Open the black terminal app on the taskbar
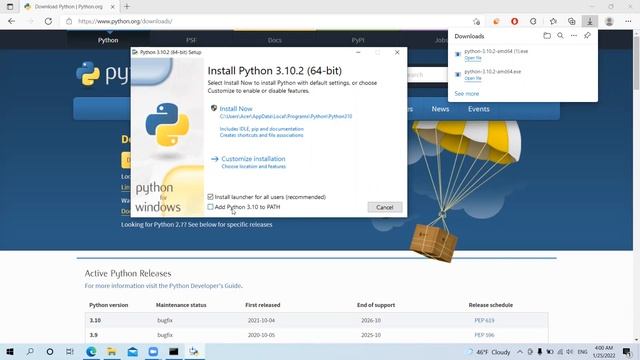640x360 pixels. (x=173, y=351)
